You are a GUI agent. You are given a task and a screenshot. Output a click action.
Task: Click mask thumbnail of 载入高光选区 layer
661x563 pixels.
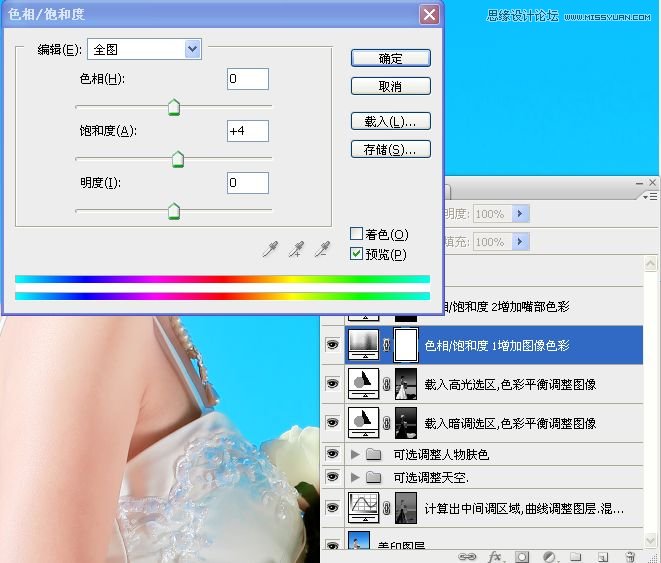406,383
